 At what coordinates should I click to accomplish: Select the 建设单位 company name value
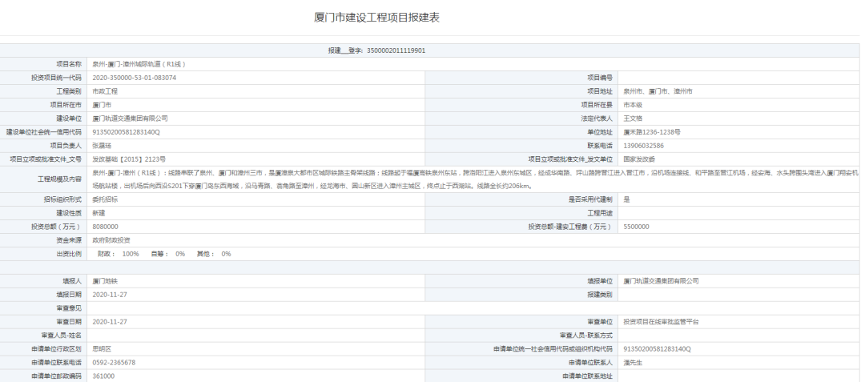point(130,118)
